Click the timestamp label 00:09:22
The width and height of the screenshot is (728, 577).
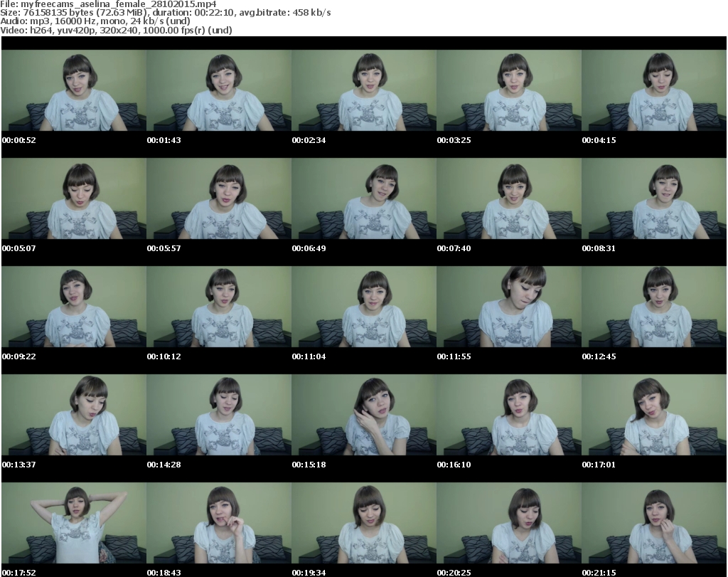[19, 356]
